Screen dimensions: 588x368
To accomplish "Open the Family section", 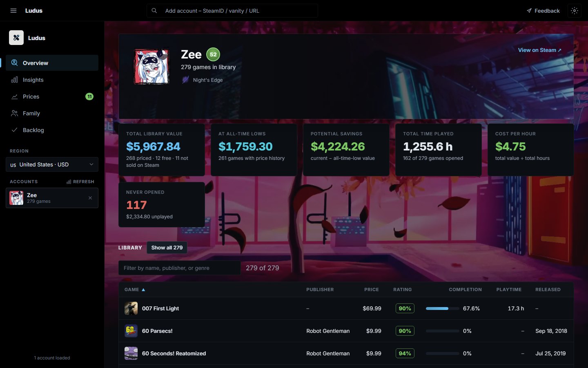I will point(52,113).
